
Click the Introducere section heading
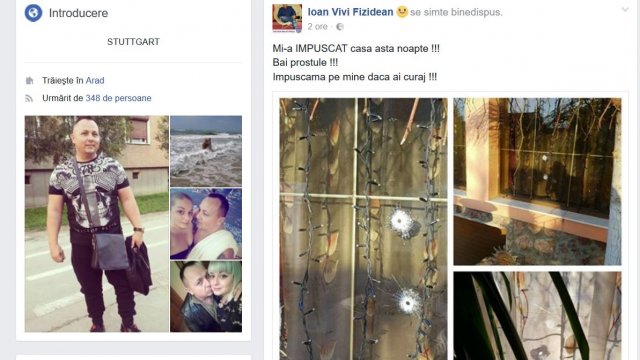(78, 13)
